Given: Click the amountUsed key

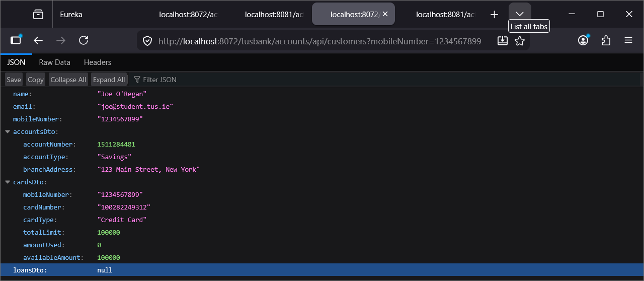Looking at the screenshot, I should [44, 245].
